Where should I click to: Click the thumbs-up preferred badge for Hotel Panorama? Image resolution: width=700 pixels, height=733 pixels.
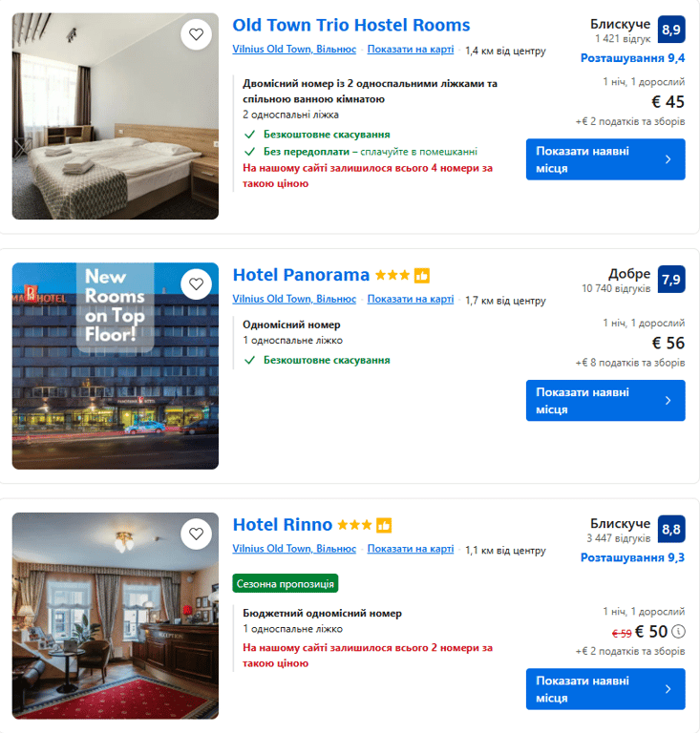(x=422, y=276)
